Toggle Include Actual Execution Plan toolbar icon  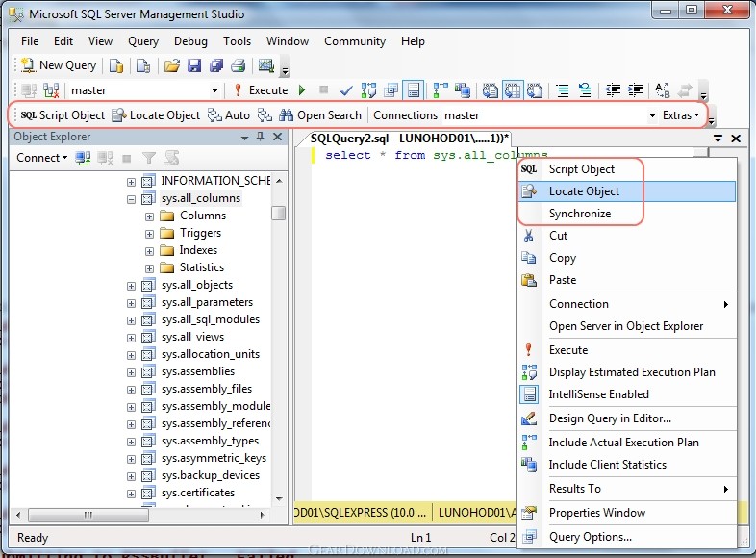point(441,90)
